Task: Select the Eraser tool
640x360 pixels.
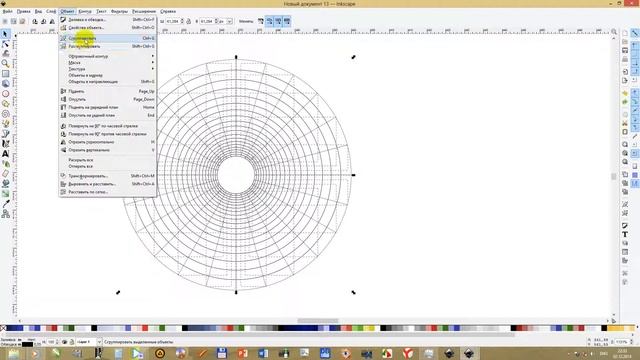Action: [5, 174]
